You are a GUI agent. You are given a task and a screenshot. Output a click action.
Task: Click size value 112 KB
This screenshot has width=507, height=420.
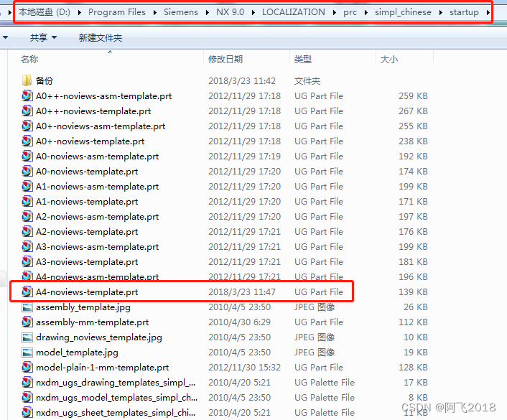[x=413, y=322]
